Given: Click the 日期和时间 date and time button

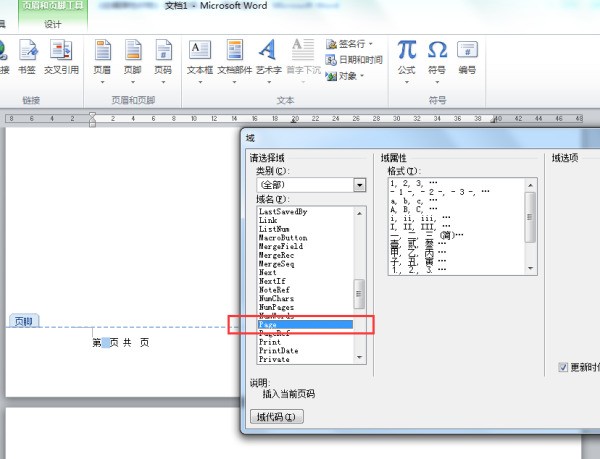Looking at the screenshot, I should (x=354, y=60).
